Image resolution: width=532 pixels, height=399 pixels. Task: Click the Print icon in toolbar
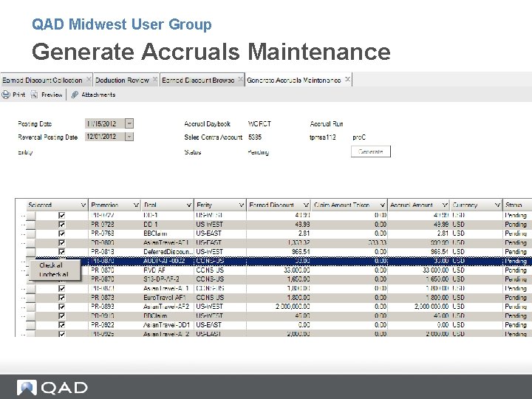[x=6, y=95]
